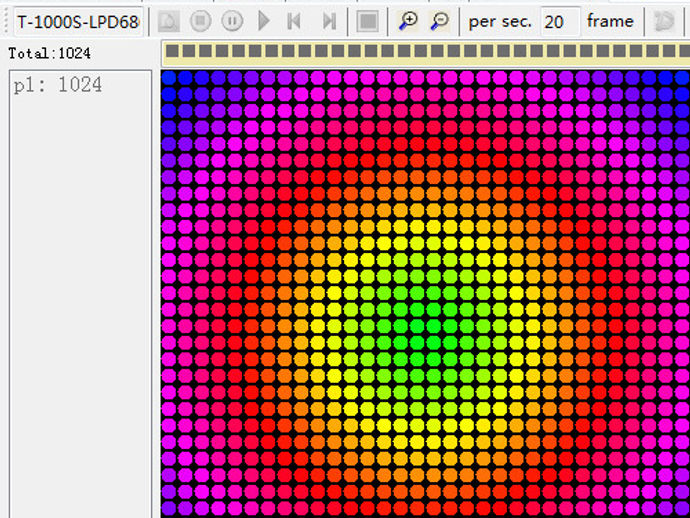Stop the animation with the round stop button

point(200,21)
